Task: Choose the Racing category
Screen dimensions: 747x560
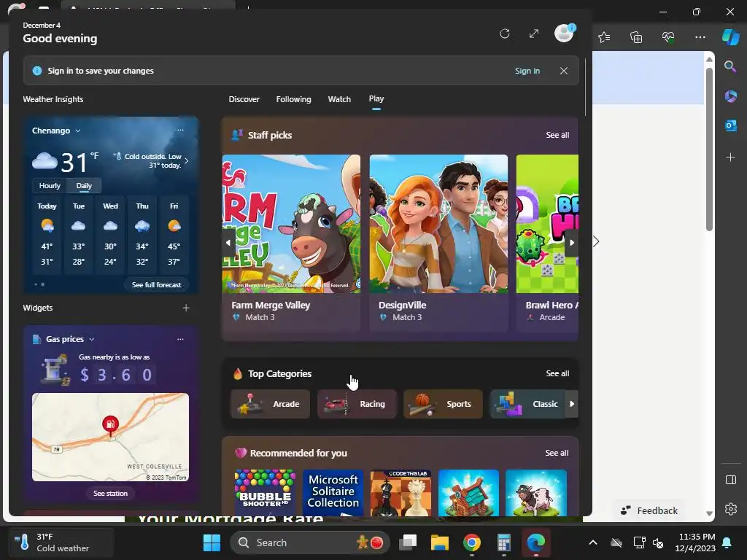Action: pyautogui.click(x=357, y=404)
